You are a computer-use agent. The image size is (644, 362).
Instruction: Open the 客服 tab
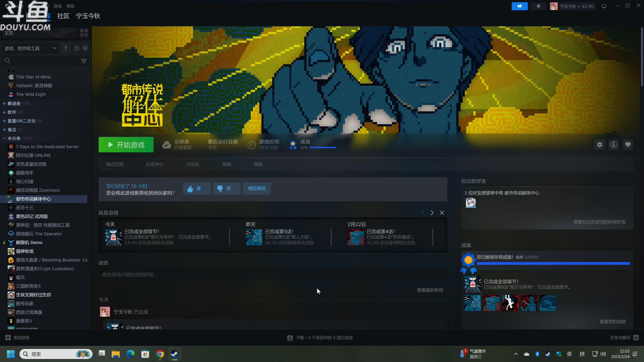point(258,164)
